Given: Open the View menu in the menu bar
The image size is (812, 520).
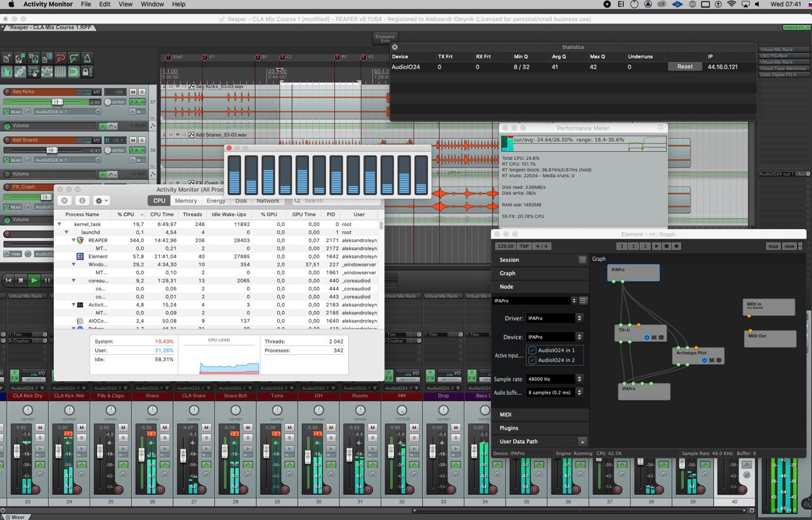Looking at the screenshot, I should click(126, 4).
